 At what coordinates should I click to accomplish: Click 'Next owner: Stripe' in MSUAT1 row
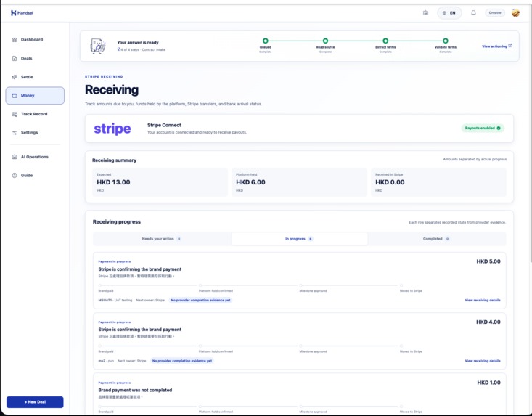pyautogui.click(x=150, y=301)
